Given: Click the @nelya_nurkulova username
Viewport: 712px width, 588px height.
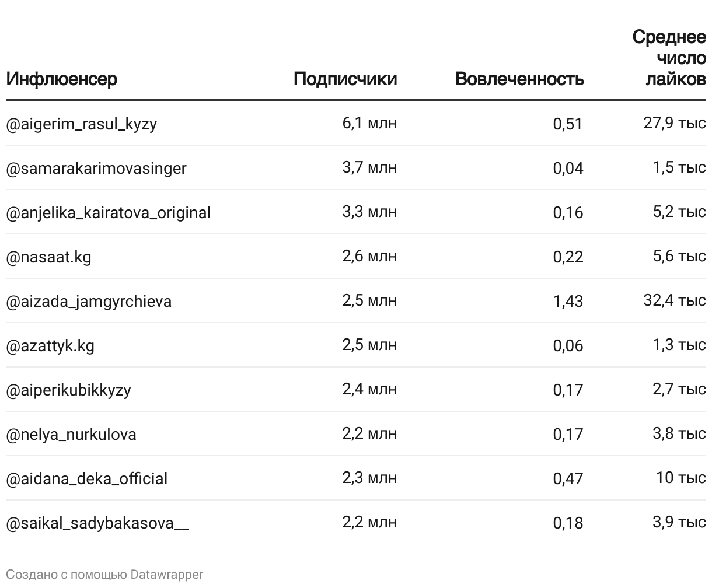Looking at the screenshot, I should (x=71, y=435).
